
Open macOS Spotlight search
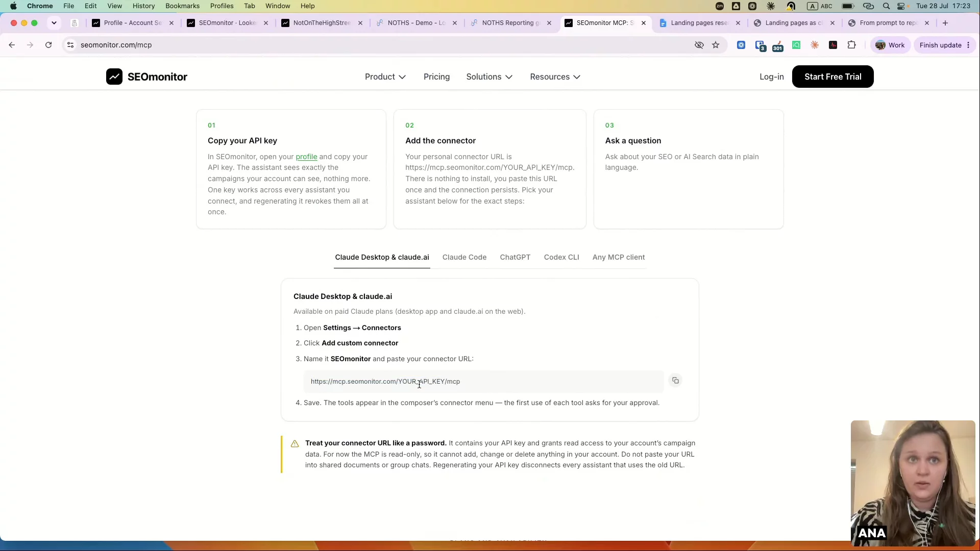click(x=887, y=6)
